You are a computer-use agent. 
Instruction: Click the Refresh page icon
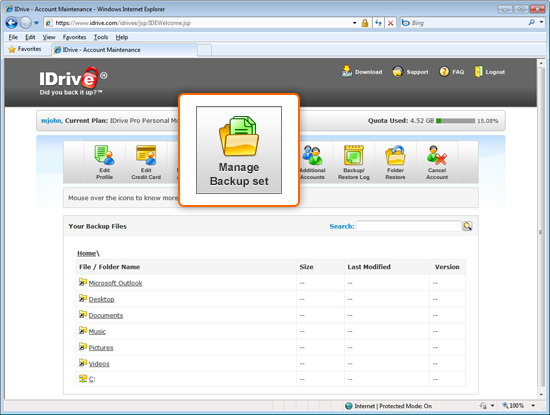tap(378, 23)
